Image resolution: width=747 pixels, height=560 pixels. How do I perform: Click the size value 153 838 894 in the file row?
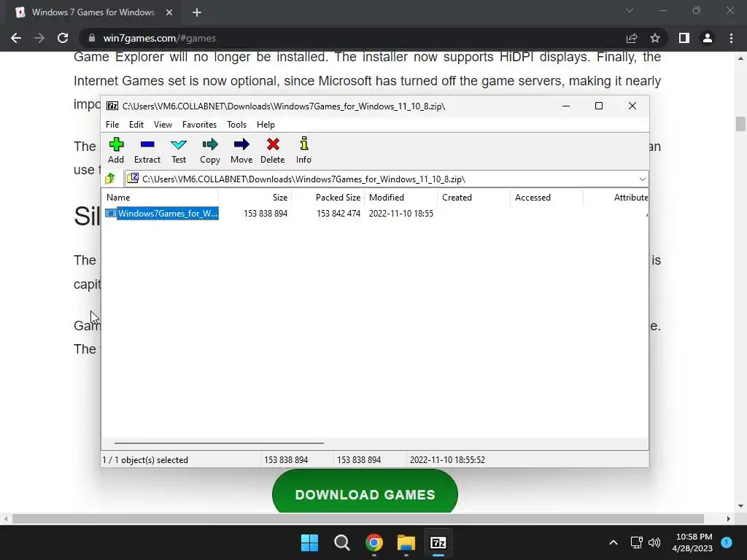(266, 214)
